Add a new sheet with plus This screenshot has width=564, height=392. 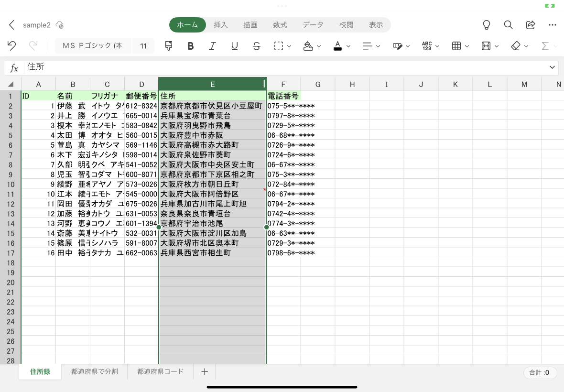(x=204, y=371)
